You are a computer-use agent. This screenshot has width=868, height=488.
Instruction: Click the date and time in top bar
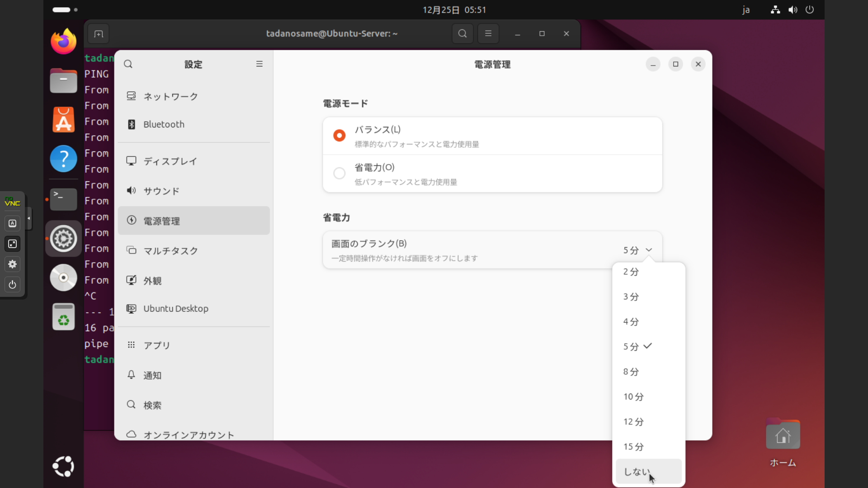454,10
